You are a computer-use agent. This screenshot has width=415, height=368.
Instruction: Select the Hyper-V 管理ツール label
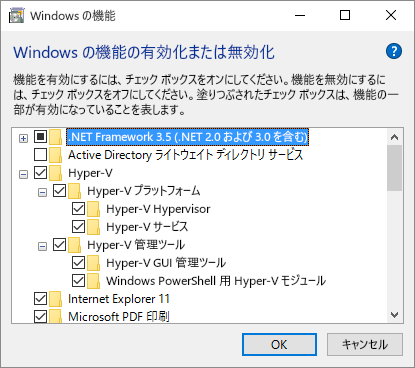(x=136, y=245)
